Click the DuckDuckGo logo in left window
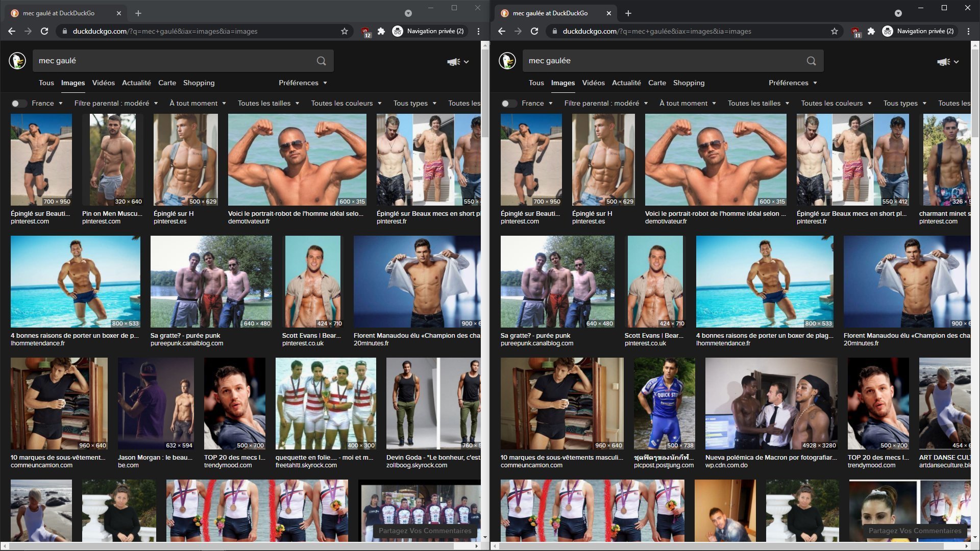 click(x=17, y=61)
